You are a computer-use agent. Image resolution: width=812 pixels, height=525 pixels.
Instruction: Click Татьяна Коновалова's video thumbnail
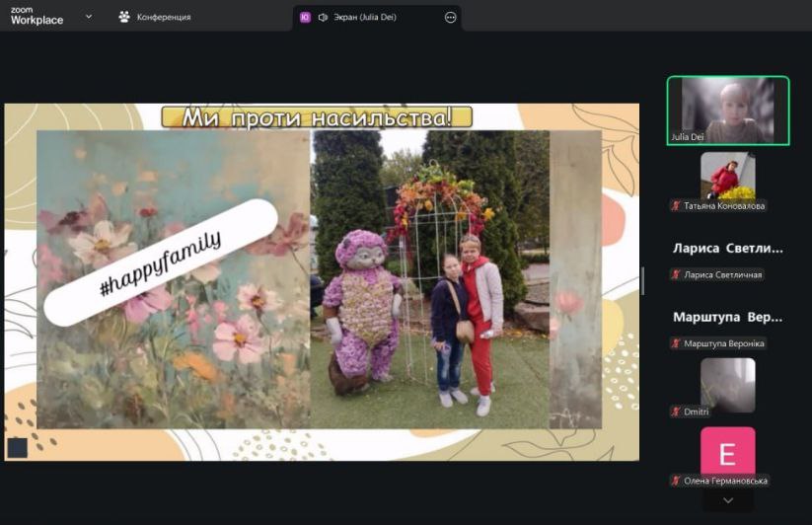coord(728,175)
